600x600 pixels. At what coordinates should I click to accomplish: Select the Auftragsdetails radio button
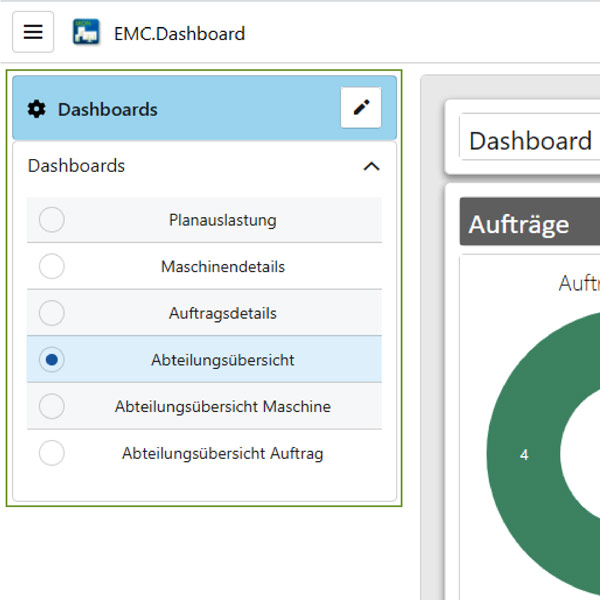coord(52,313)
